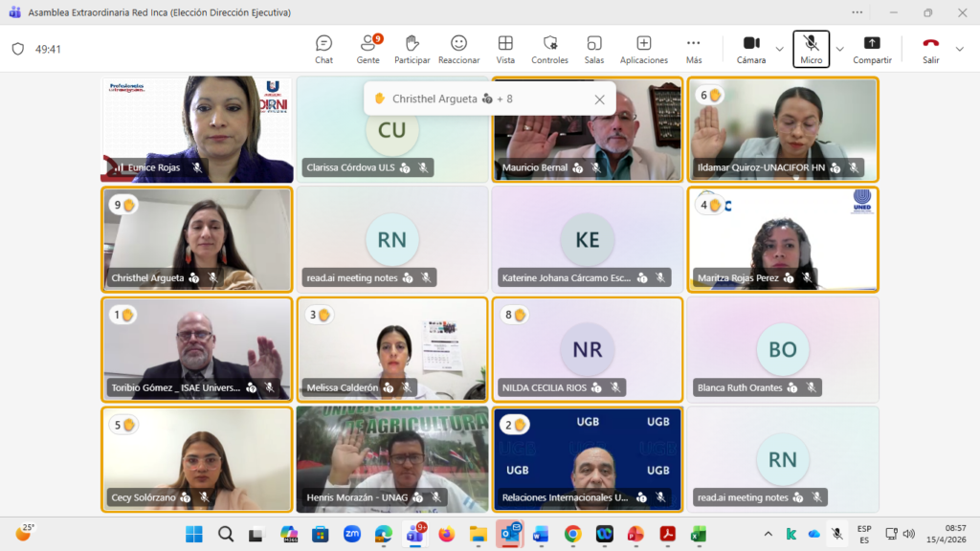Show hidden system tray icons chevron
Image resolution: width=980 pixels, height=551 pixels.
coord(768,534)
